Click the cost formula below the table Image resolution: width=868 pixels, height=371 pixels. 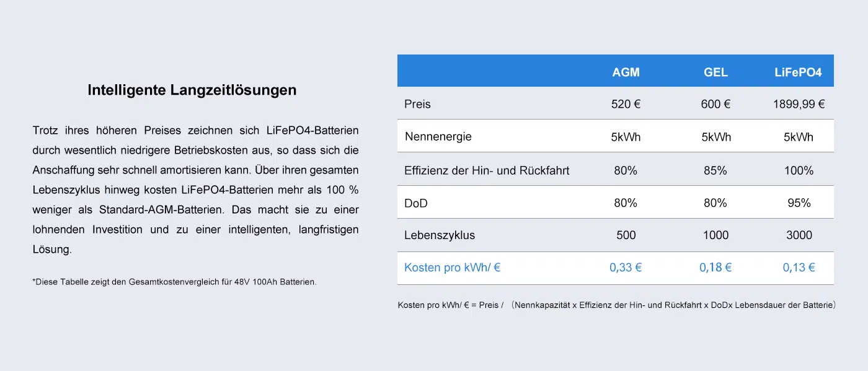click(x=617, y=305)
